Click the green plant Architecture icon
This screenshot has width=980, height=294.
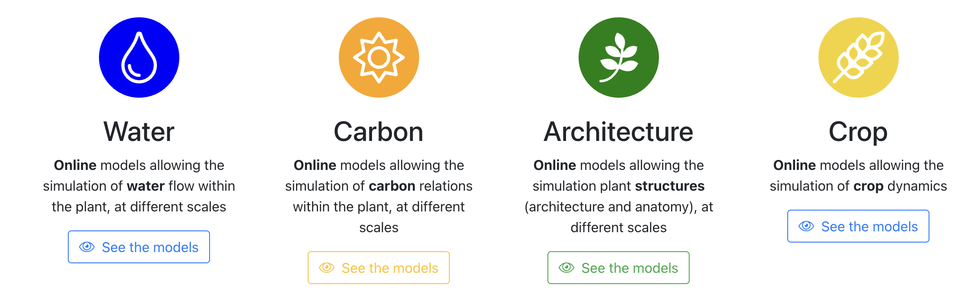tap(619, 58)
